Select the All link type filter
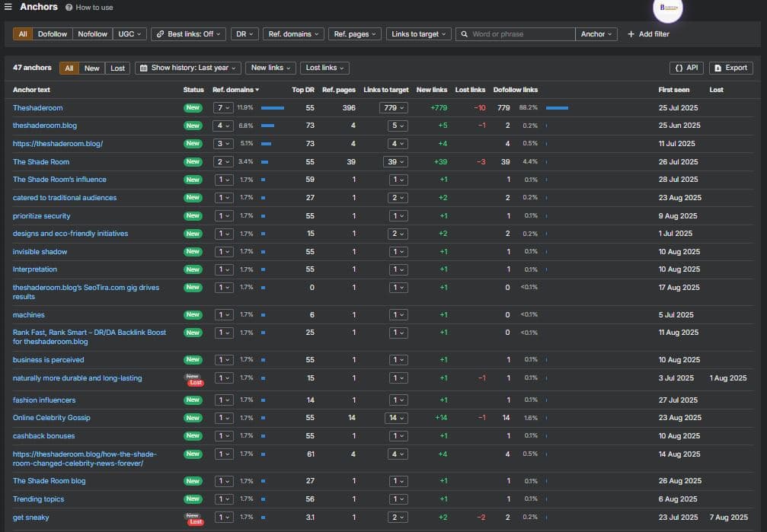This screenshot has height=532, width=767. click(23, 34)
